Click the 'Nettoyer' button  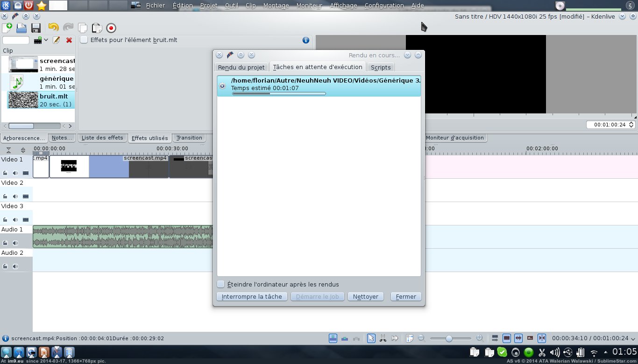(x=365, y=297)
